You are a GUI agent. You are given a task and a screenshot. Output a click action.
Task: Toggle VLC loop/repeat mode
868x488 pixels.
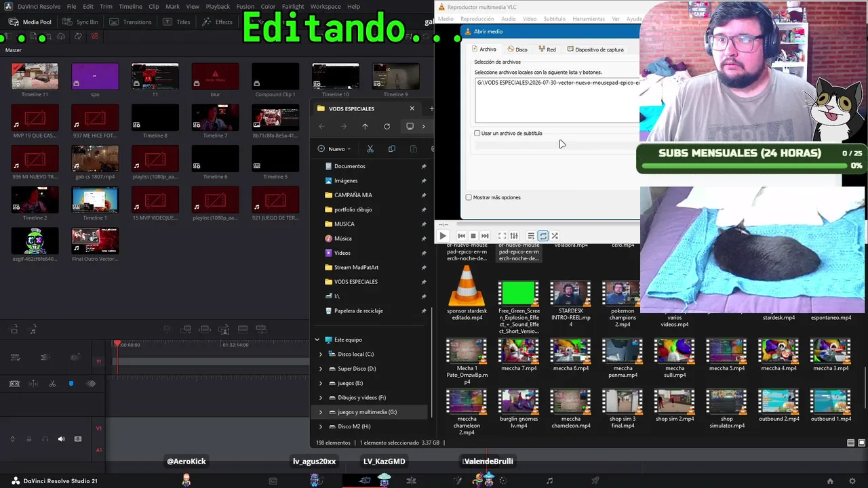click(x=542, y=236)
